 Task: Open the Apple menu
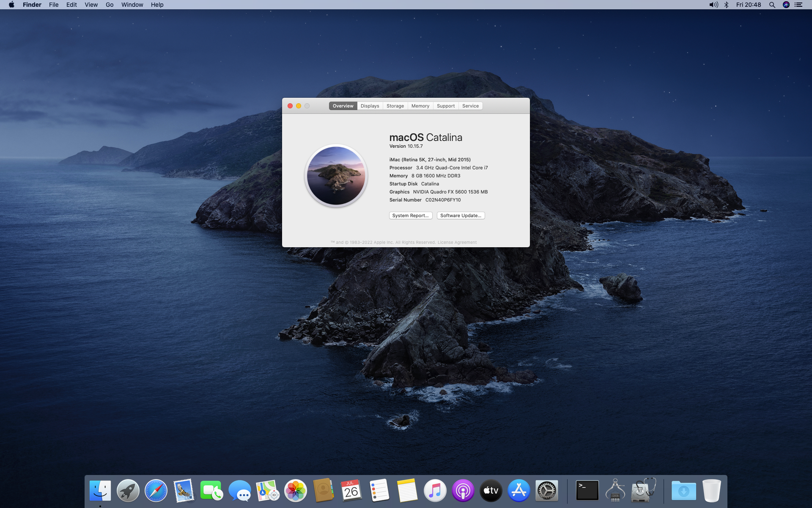[11, 5]
